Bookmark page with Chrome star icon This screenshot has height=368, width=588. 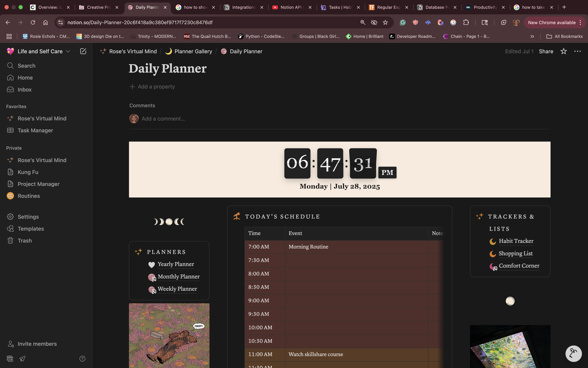click(x=385, y=22)
